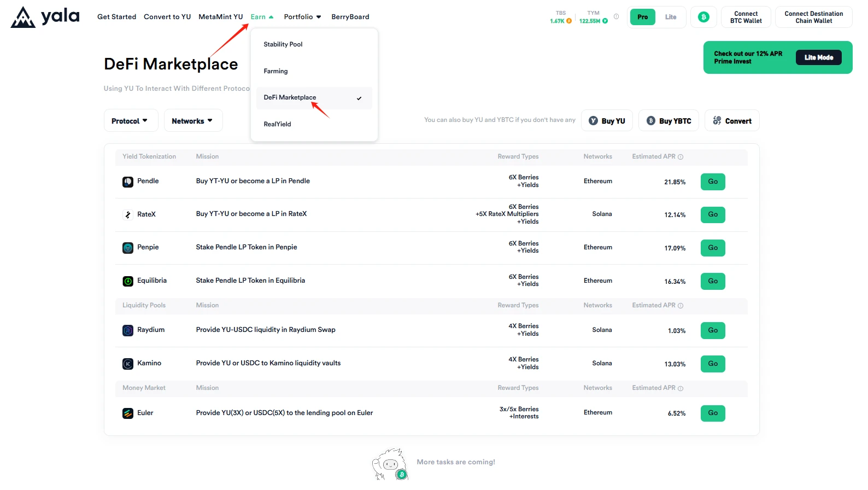Click the Yala logo
This screenshot has width=868, height=490.
coord(45,17)
